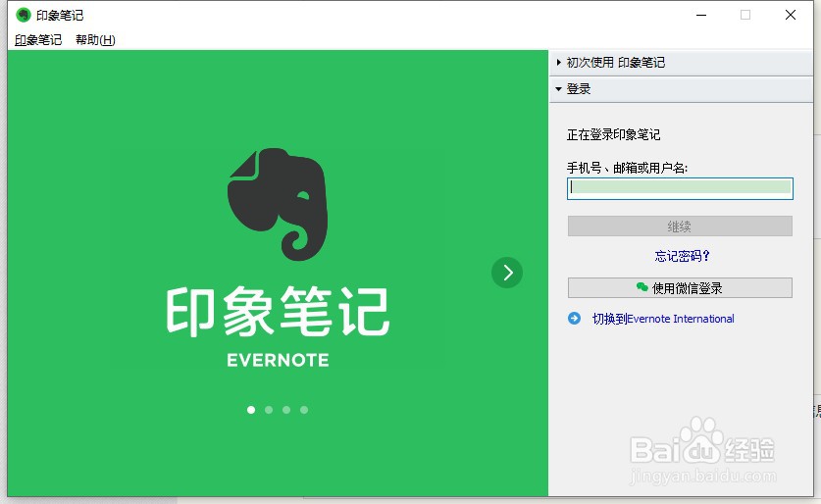Click the Evernote elephant icon in title bar
Viewport: 821px width, 504px height.
[x=23, y=15]
